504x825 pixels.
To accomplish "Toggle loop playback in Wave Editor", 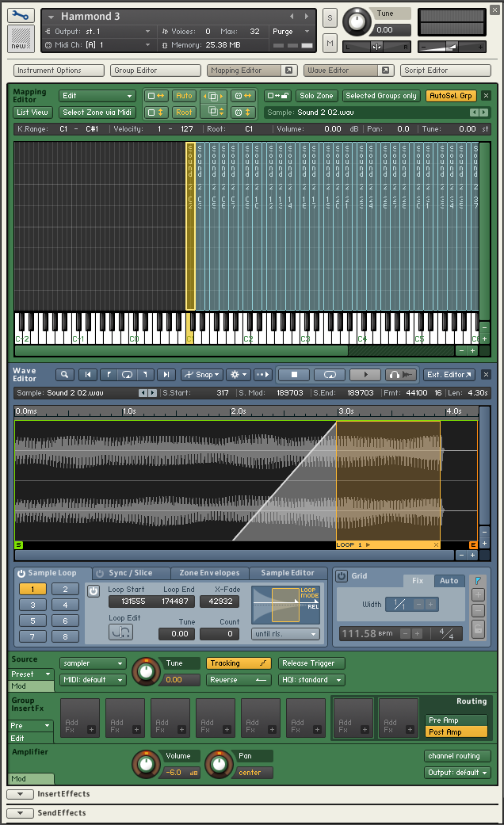I will (330, 375).
